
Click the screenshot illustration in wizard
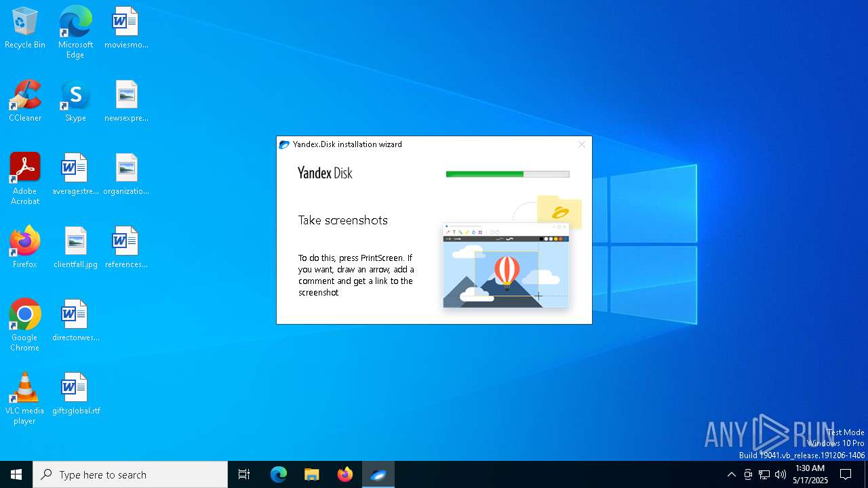pos(512,253)
